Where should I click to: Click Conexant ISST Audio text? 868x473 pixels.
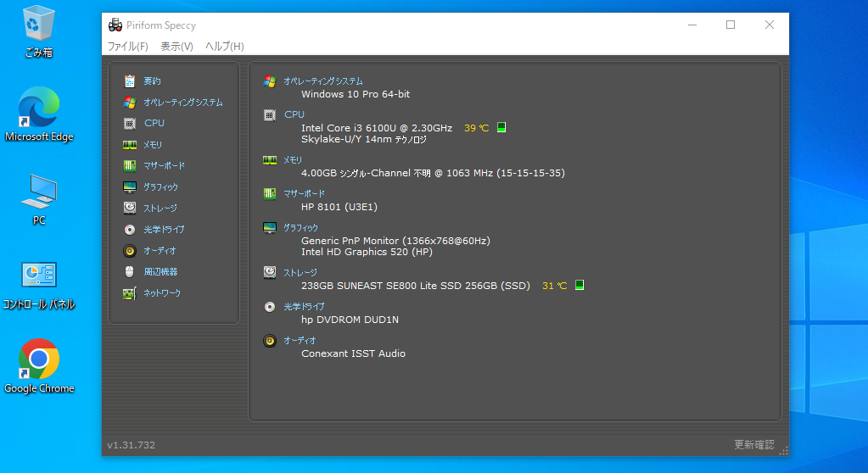353,353
